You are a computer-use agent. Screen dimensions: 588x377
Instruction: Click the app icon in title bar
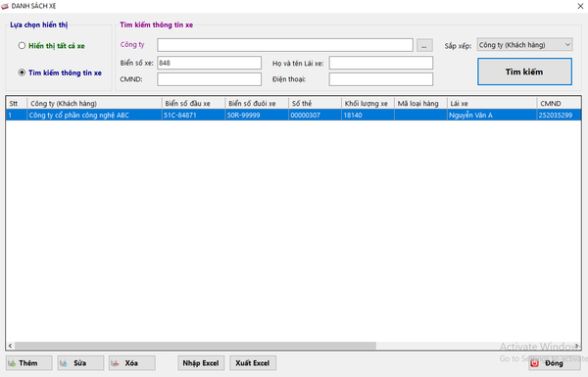tap(5, 6)
